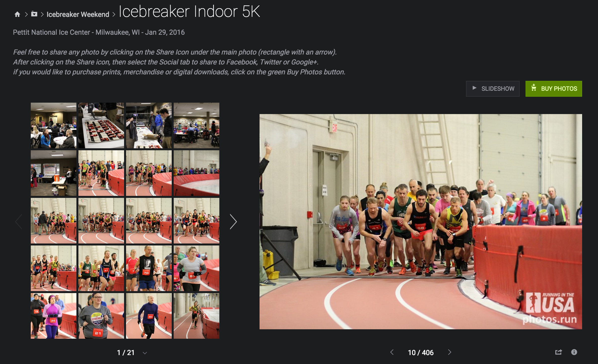Start the Slideshow
The width and height of the screenshot is (598, 364).
(493, 89)
